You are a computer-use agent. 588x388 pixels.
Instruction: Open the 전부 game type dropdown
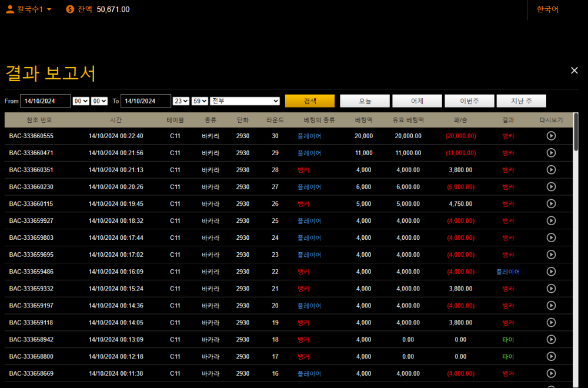pos(245,101)
